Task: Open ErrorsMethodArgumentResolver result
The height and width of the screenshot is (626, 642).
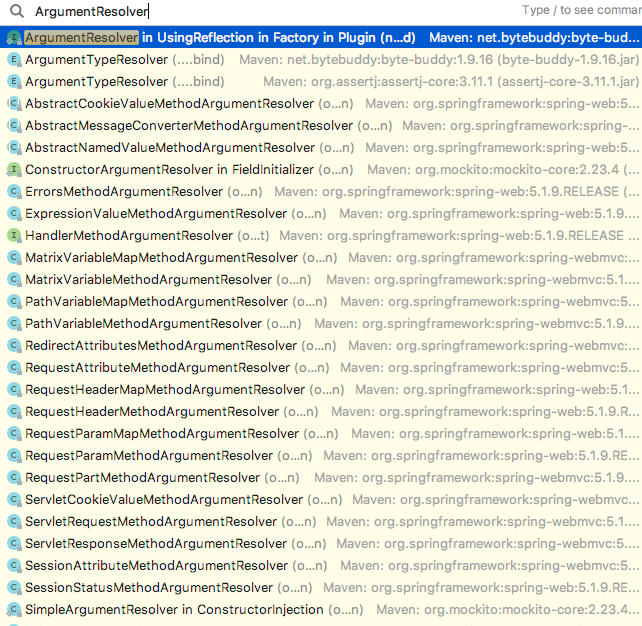Action: pos(321,192)
